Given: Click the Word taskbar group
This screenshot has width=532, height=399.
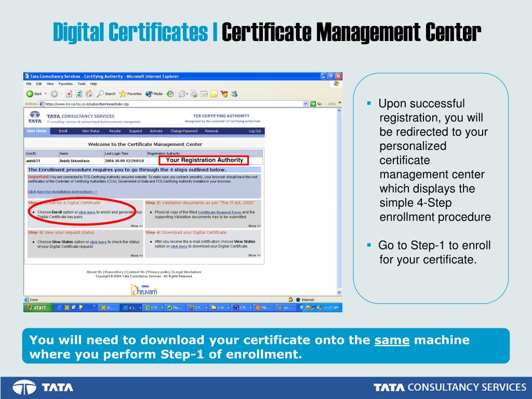Looking at the screenshot, I should point(242,308).
